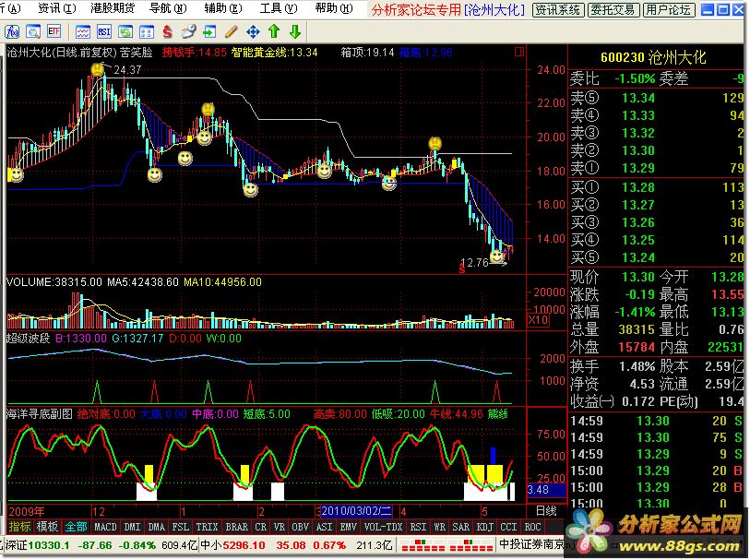Switch to the CCI indicator tab
The height and width of the screenshot is (560, 750).
(508, 527)
